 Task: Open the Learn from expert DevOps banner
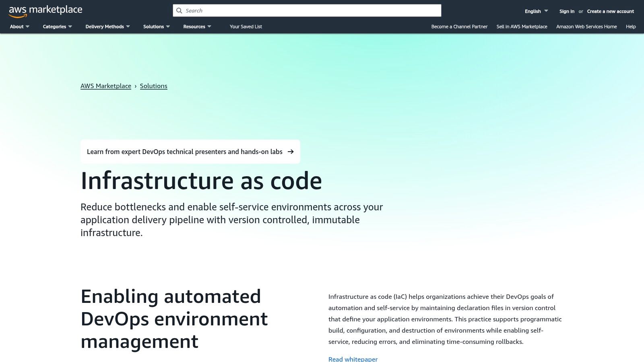pyautogui.click(x=190, y=152)
